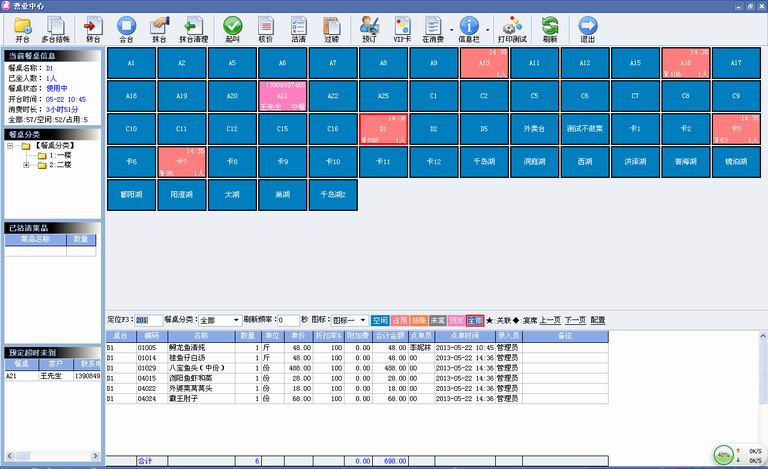Select the pink occupied table A10 tile
Image resolution: width=768 pixels, height=469 pixels.
484,62
